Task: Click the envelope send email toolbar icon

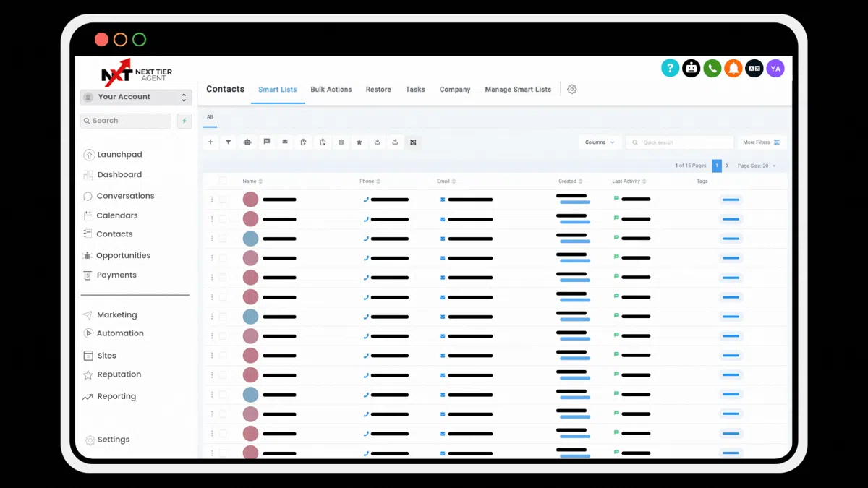Action: 285,142
